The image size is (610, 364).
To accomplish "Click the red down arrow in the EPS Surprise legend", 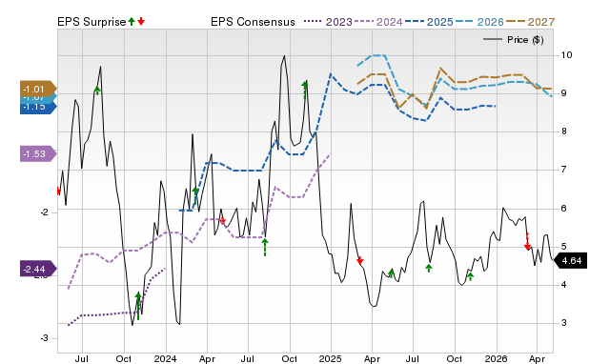I will coord(141,21).
